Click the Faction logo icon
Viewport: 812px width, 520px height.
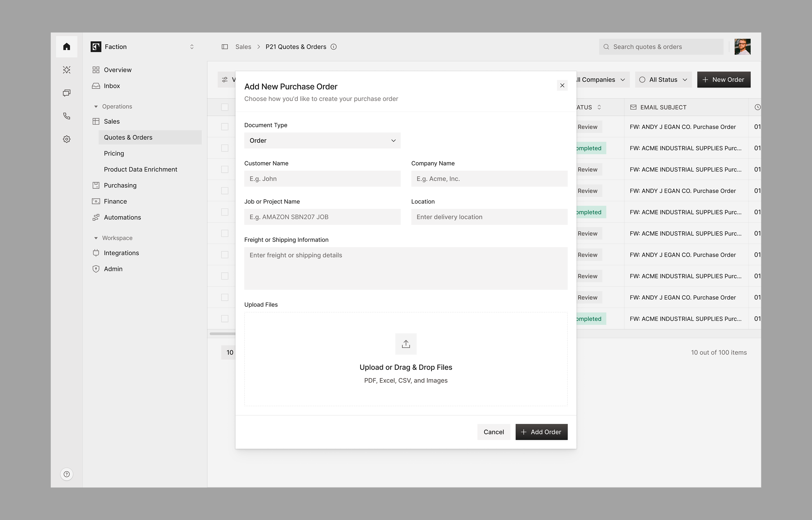click(96, 47)
